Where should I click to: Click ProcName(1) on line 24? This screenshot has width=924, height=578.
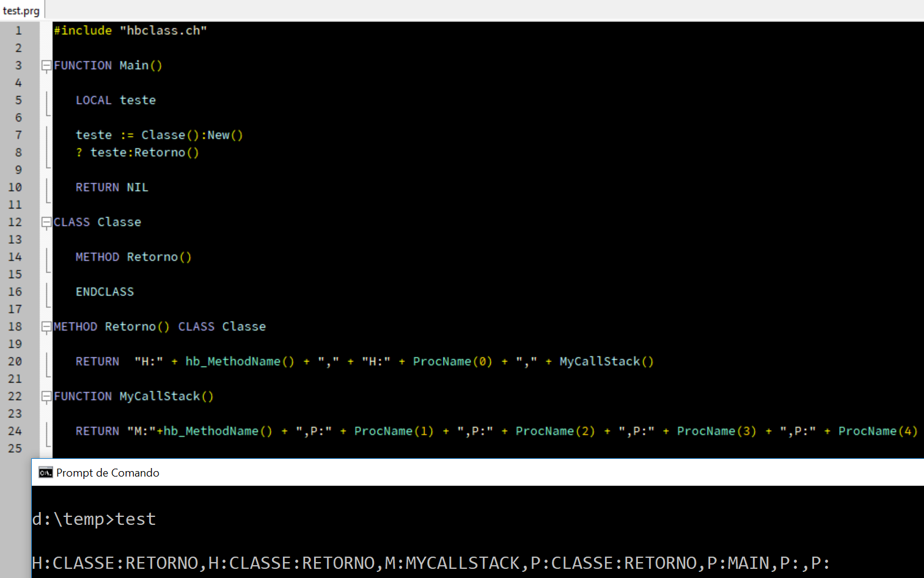(x=394, y=431)
